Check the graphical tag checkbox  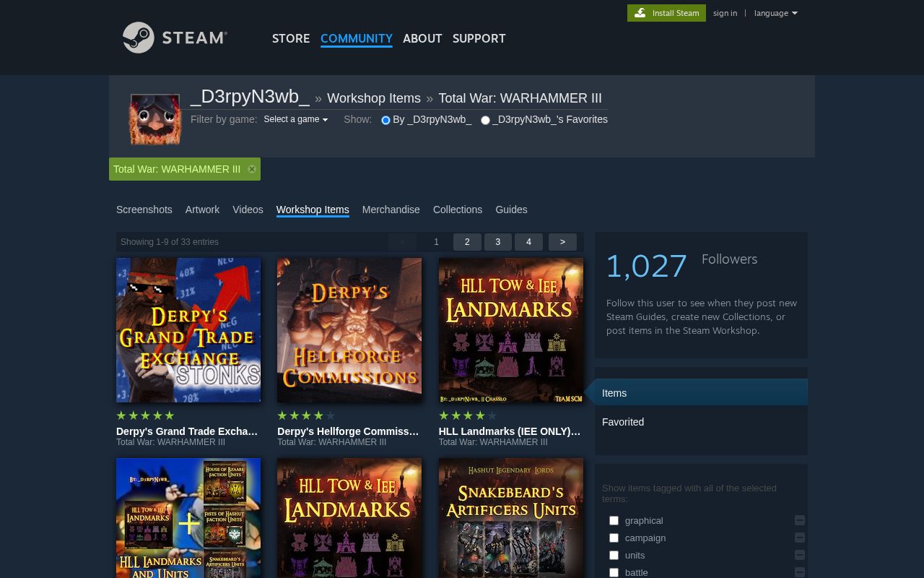tap(614, 520)
